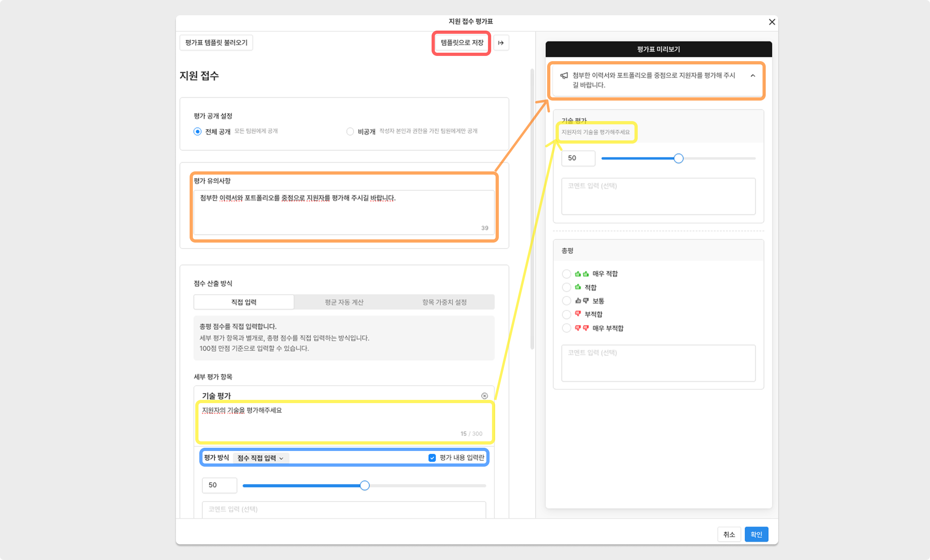The width and height of the screenshot is (930, 560).
Task: Click the score field showing 50 in editor
Action: coord(219,485)
